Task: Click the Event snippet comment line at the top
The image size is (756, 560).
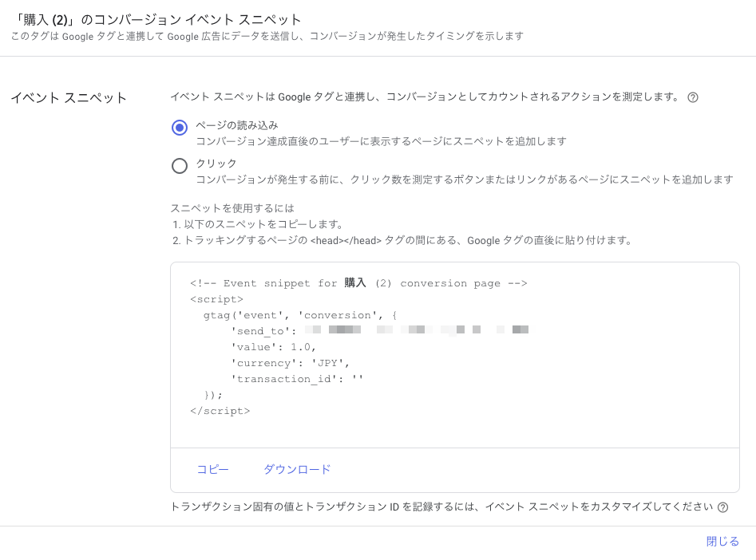Action: click(x=358, y=283)
